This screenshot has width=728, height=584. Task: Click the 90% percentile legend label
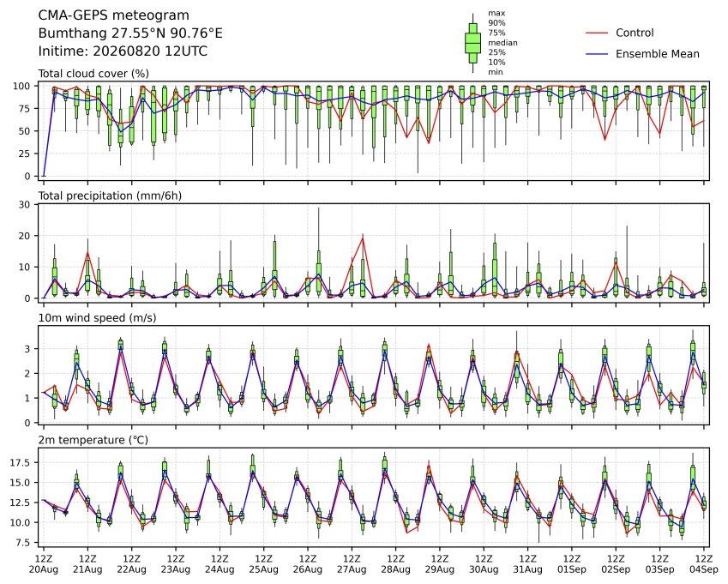point(496,23)
